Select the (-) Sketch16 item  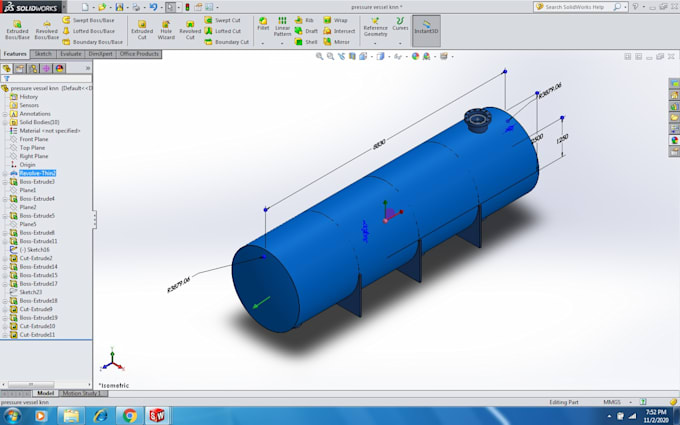pyautogui.click(x=34, y=250)
